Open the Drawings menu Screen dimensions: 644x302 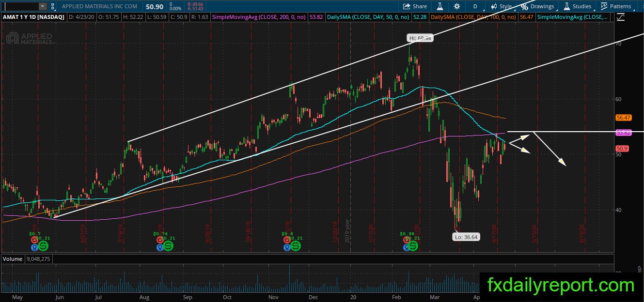[x=537, y=6]
